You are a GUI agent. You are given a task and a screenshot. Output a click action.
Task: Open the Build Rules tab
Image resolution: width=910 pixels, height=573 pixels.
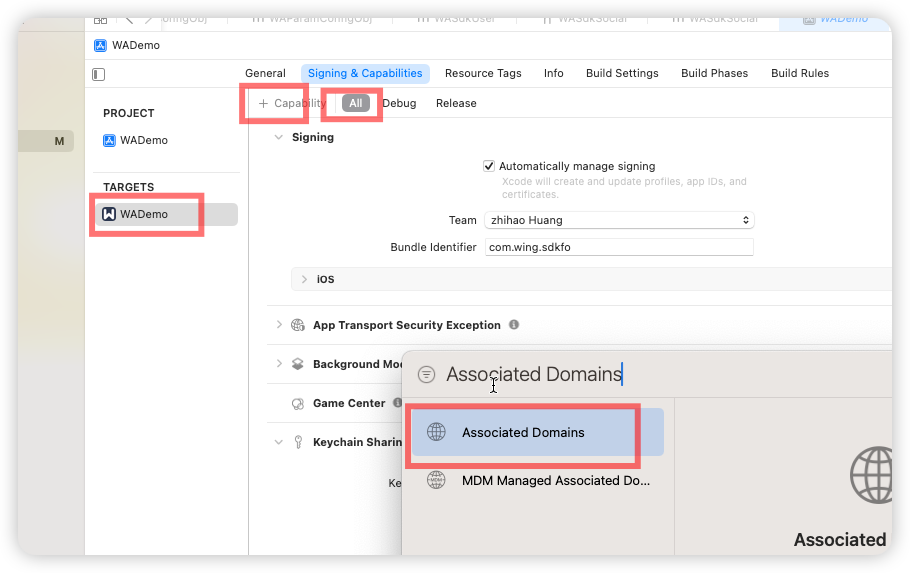pyautogui.click(x=800, y=73)
